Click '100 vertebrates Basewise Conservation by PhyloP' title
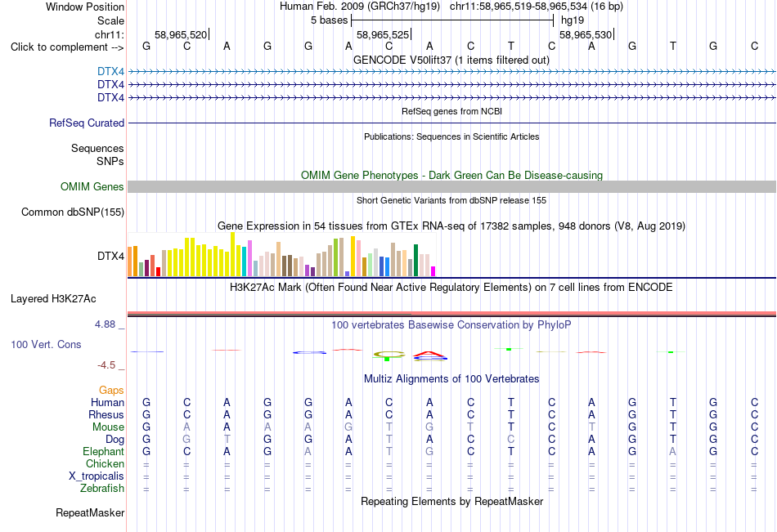The width and height of the screenshot is (777, 532). tap(451, 325)
